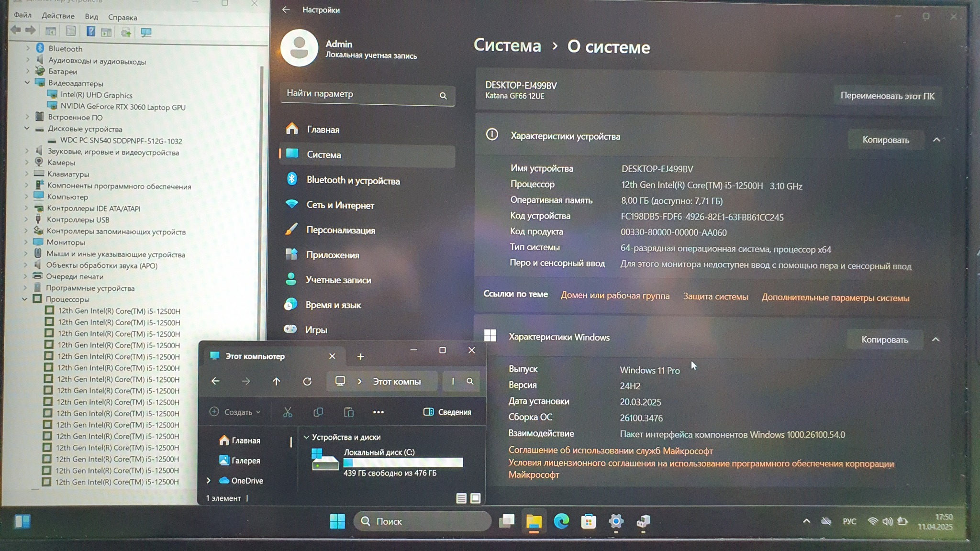Toggle the Сведения details pane button
The width and height of the screenshot is (980, 551).
tap(447, 412)
